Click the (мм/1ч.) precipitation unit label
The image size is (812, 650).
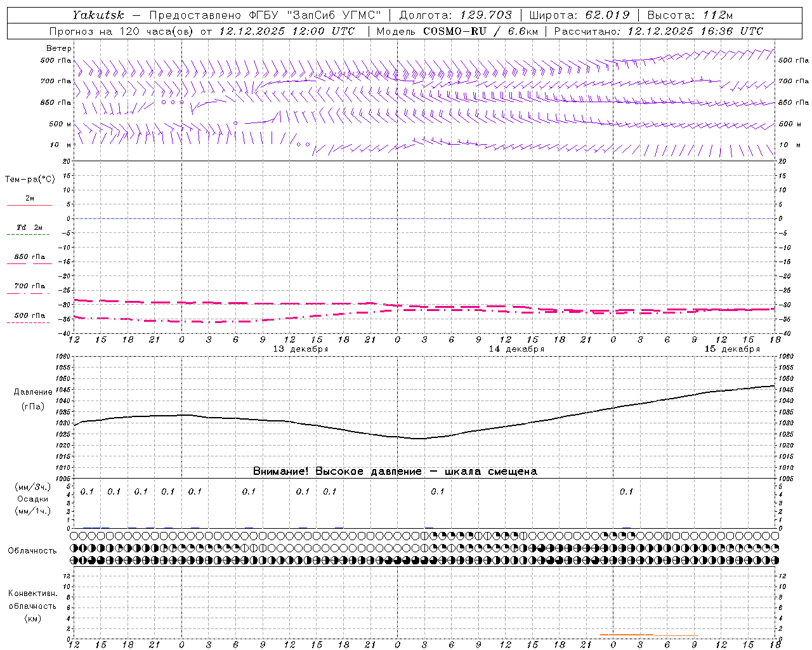(32, 511)
